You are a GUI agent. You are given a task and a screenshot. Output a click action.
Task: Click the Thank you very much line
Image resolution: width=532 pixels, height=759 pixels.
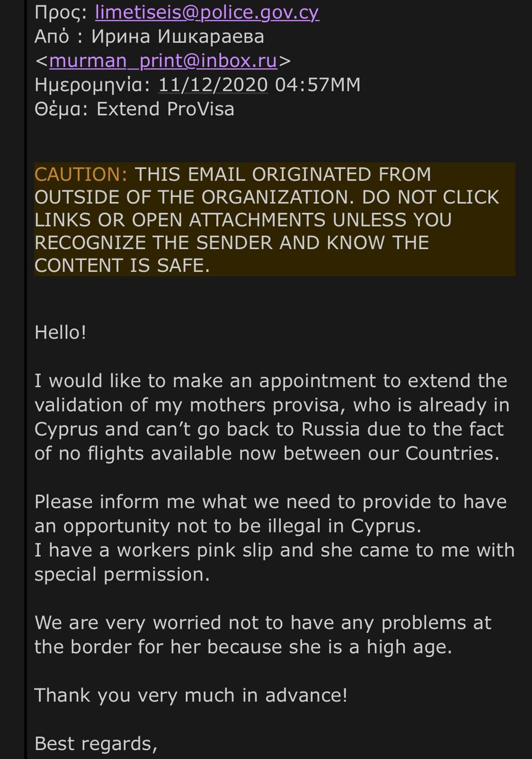191,695
